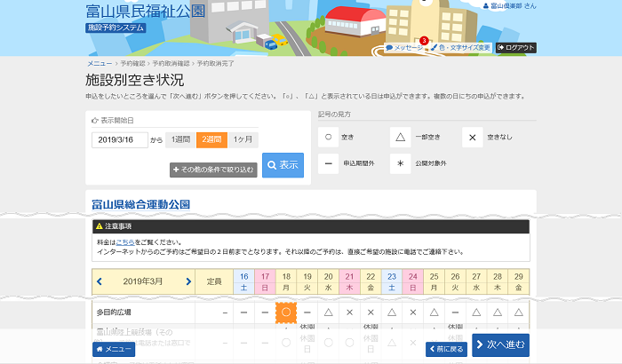622x364 pixels.
Task: Toggle selected ○ for 多目的広場 on the 18th
Action: 286,313
